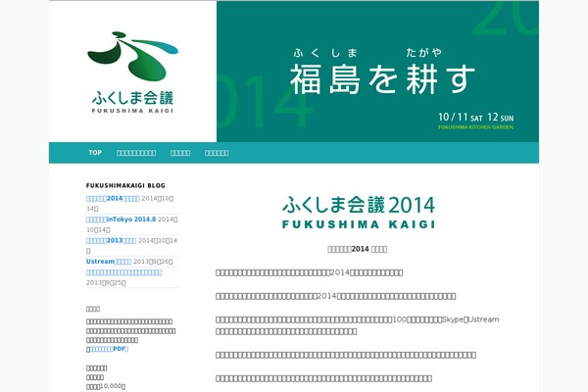This screenshot has width=588, height=392.
Task: Open the last navigation menu item
Action: point(217,153)
